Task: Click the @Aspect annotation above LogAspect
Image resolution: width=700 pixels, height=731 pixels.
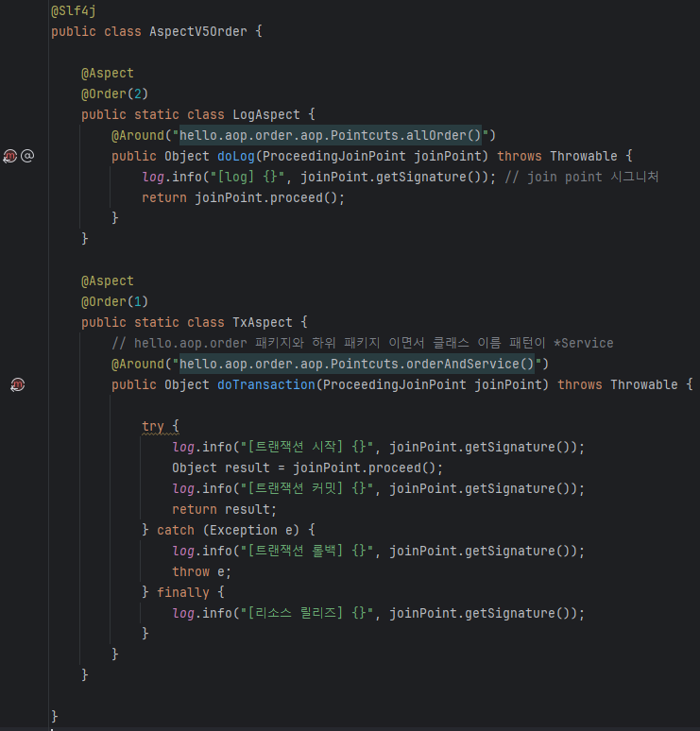Action: (108, 73)
